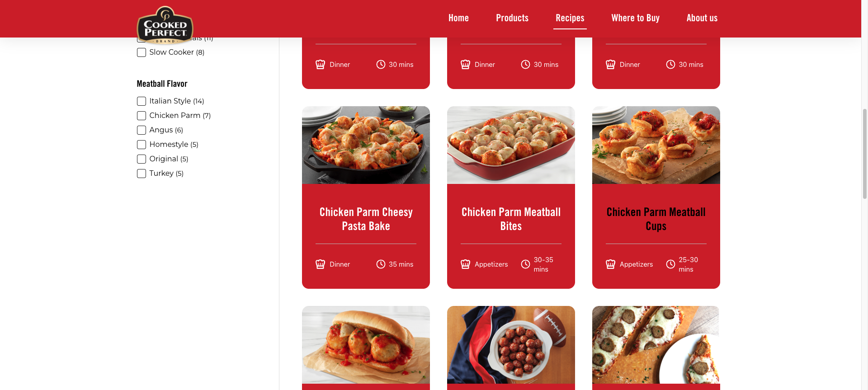Click chef hat icon on Meatball Cups card
868x390 pixels.
point(610,264)
